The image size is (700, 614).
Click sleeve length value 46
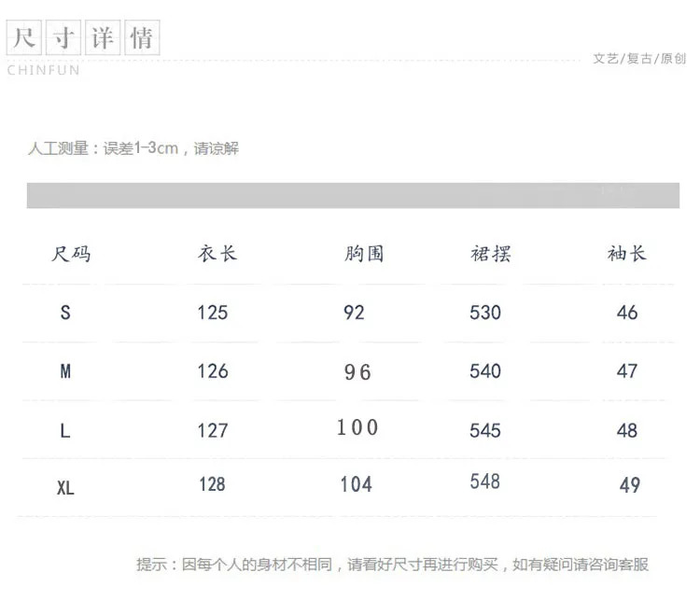pos(627,313)
